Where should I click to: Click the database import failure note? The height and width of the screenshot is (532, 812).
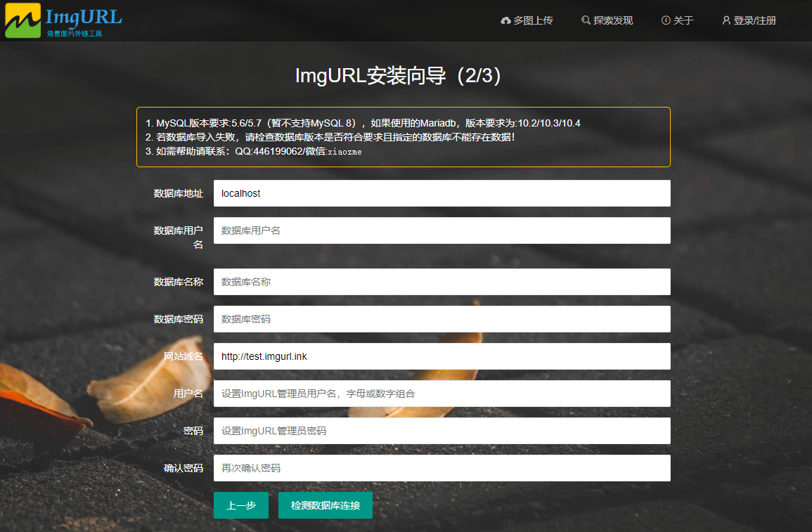(330, 137)
